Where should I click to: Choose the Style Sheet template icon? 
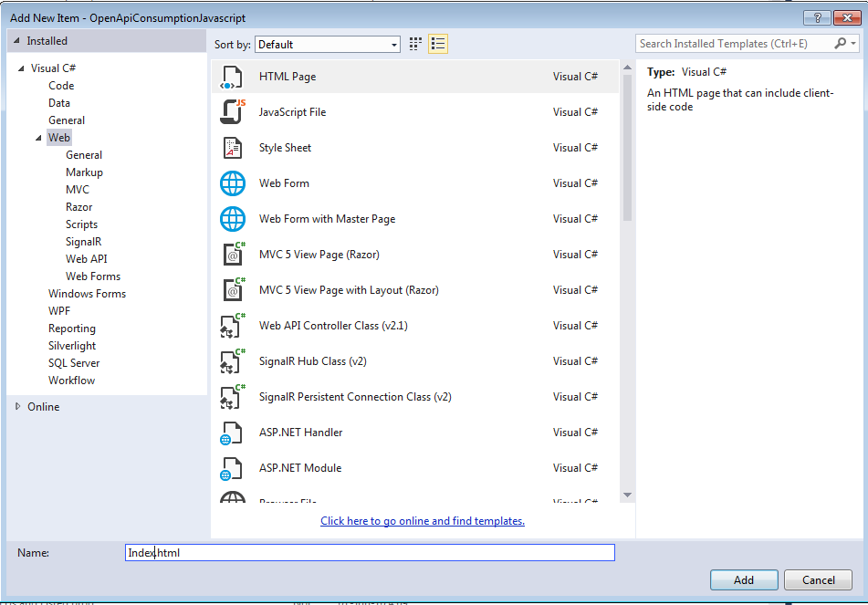[233, 148]
